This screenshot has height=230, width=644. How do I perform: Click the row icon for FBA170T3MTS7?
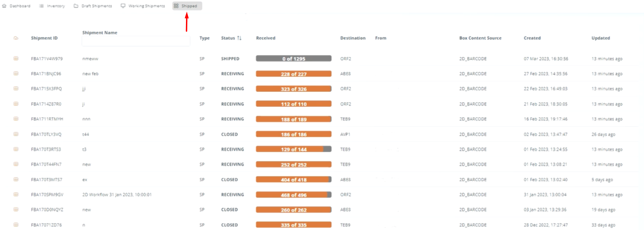pos(16,180)
